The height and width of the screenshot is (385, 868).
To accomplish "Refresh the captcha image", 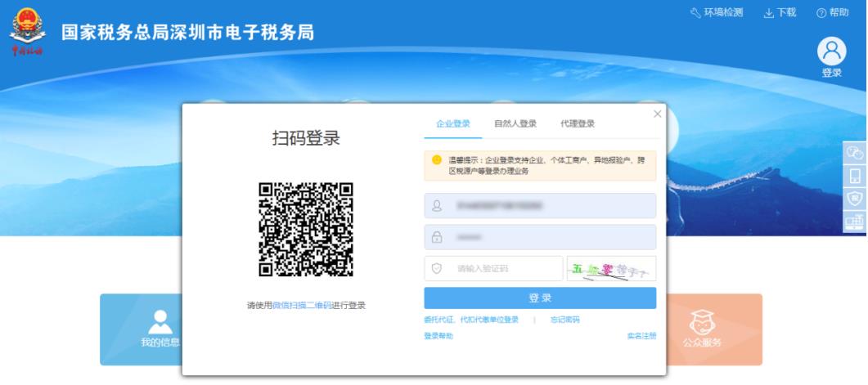I will pos(611,268).
